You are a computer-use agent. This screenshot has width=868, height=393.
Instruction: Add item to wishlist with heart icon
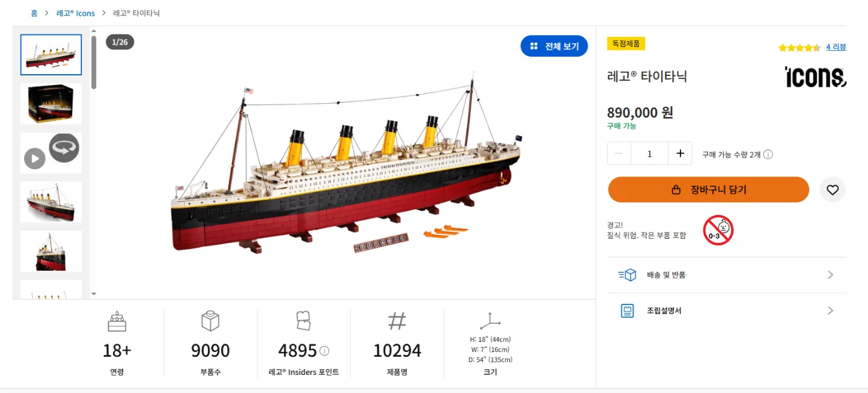click(832, 190)
